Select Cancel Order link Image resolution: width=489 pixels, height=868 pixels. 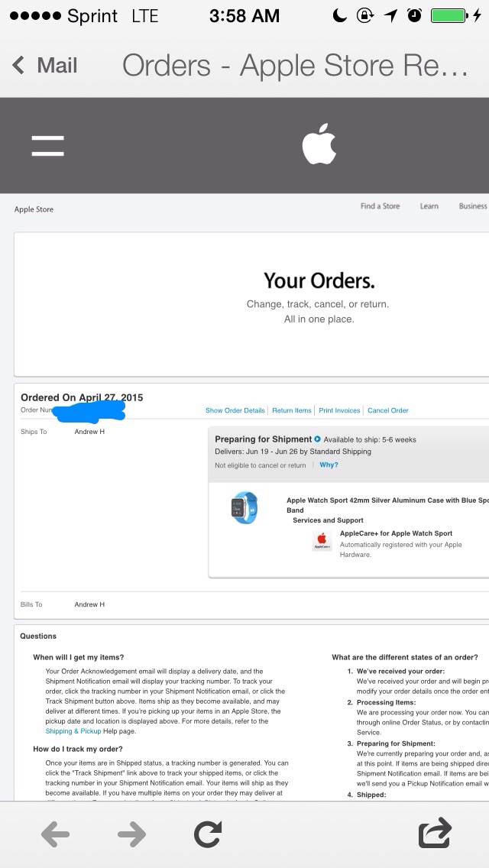point(388,410)
